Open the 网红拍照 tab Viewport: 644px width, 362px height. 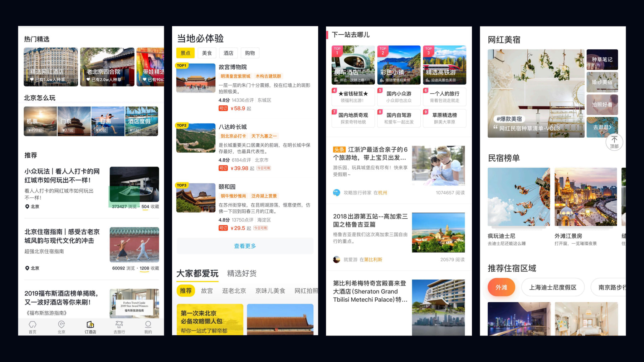tap(307, 291)
